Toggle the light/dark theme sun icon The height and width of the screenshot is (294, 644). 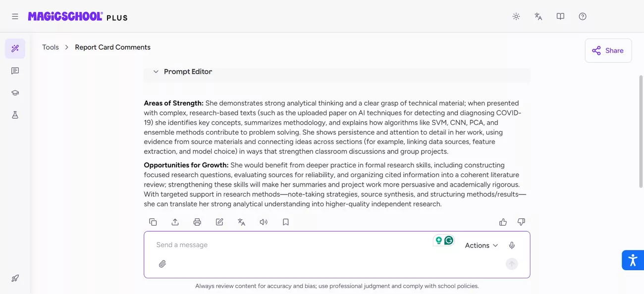pyautogui.click(x=516, y=16)
